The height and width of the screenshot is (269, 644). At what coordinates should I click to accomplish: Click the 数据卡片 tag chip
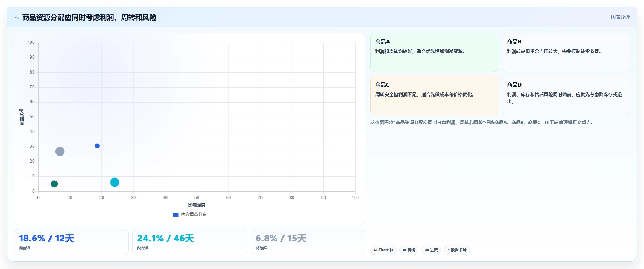click(457, 250)
